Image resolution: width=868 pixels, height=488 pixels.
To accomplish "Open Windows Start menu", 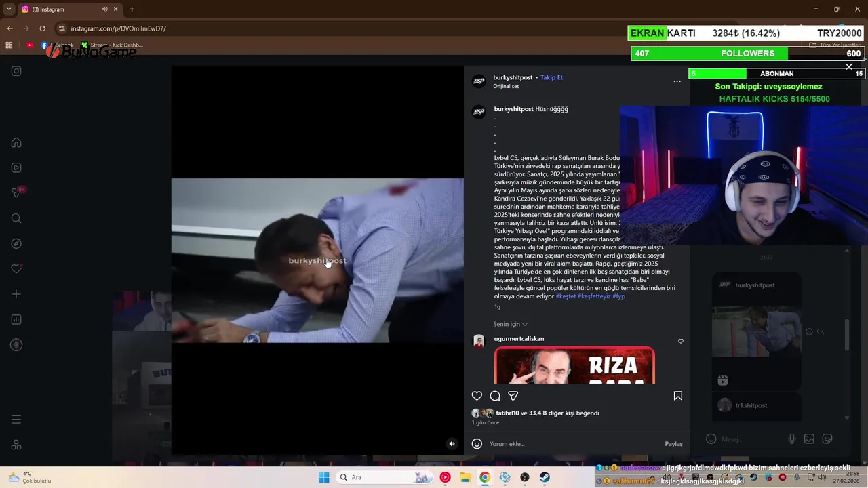I will click(x=323, y=477).
